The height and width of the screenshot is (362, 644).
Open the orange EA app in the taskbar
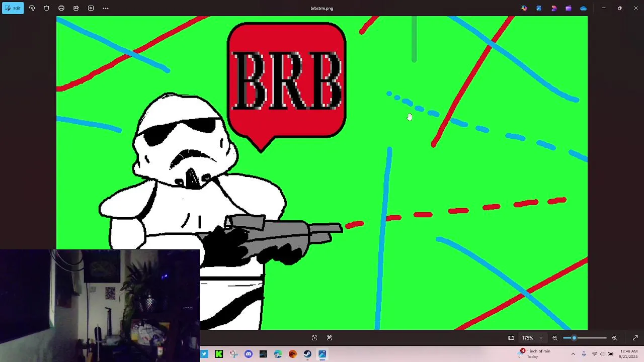coord(293,354)
